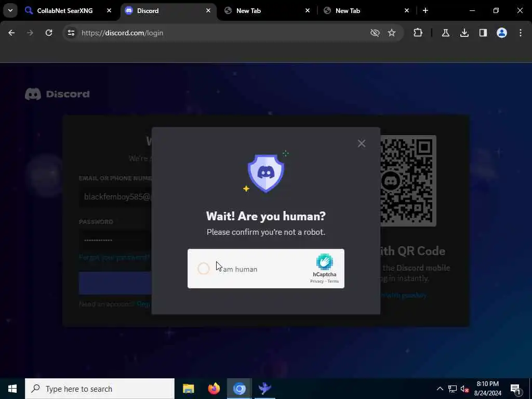Click the crossed-eye tracking protection icon
Screen dimensions: 532x399
point(375,33)
